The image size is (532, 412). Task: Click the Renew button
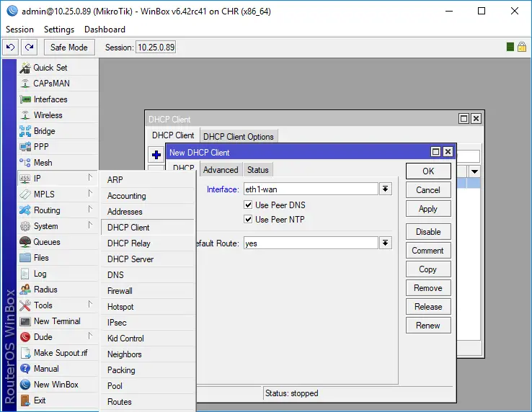coord(428,326)
